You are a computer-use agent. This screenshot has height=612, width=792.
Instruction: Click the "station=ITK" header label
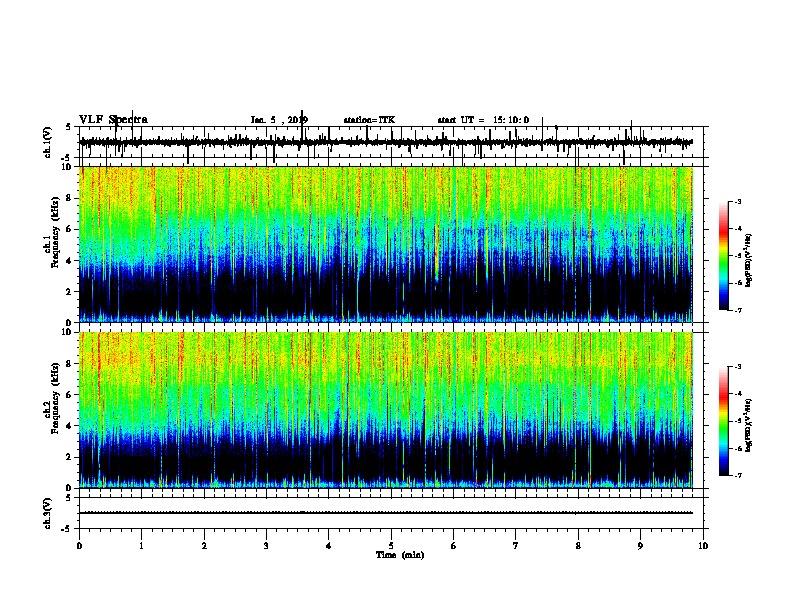point(369,120)
